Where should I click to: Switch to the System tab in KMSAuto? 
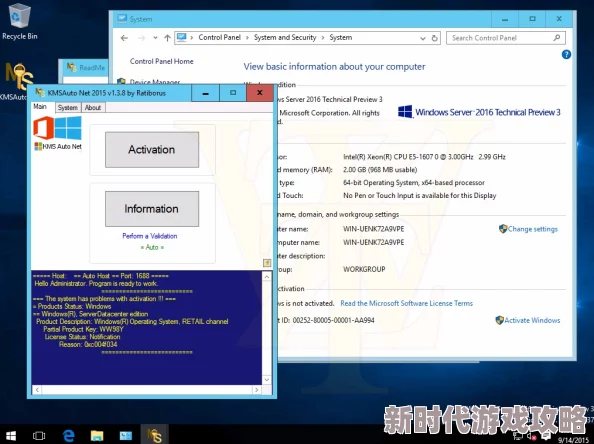point(68,108)
